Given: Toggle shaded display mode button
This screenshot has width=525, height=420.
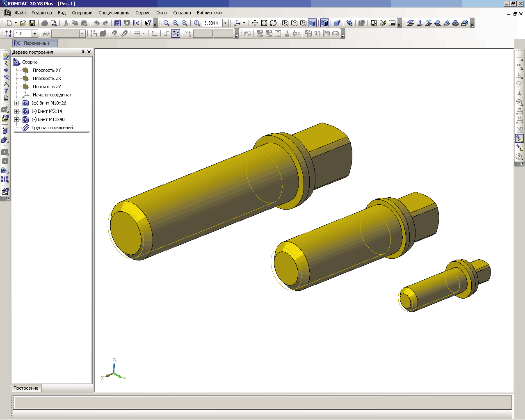Looking at the screenshot, I should point(313,23).
